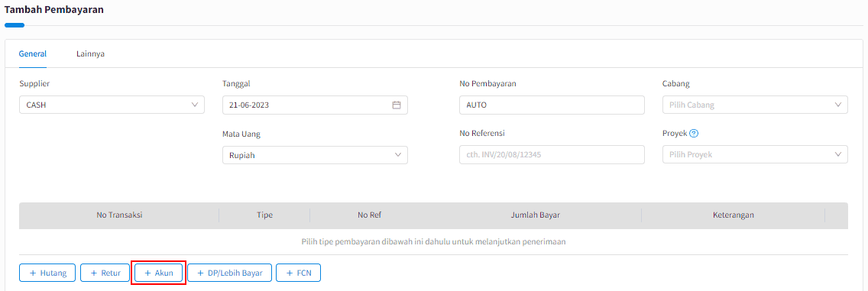The image size is (868, 291).
Task: Focus the No Pembayaran field with AUTO
Action: click(552, 105)
